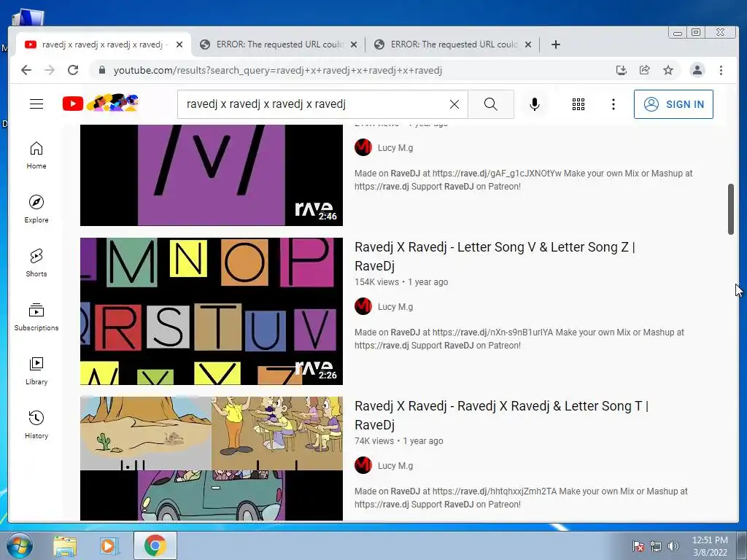Screen dimensions: 747x560
Task: Close the ravedj YouTube tab
Action: coord(179,44)
